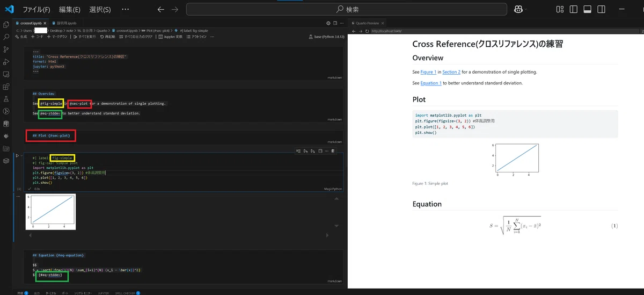Delete the code cell via trash icon

pos(333,151)
